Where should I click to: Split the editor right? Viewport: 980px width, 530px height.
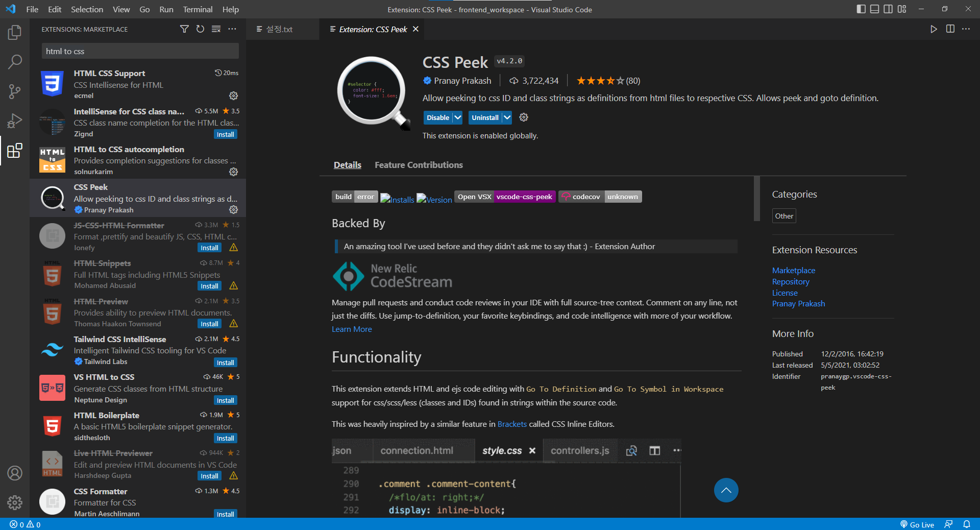pyautogui.click(x=950, y=29)
